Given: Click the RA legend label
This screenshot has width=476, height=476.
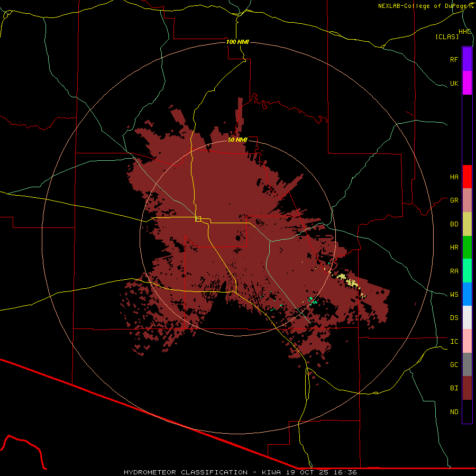Looking at the screenshot, I should [454, 271].
